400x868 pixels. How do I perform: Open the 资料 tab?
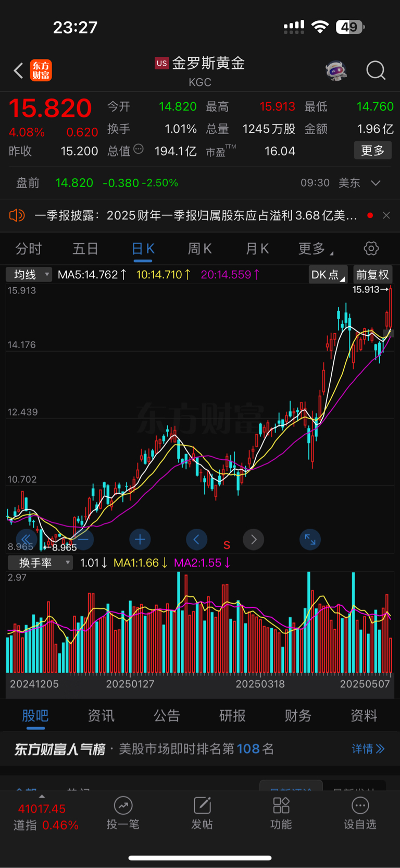[364, 716]
